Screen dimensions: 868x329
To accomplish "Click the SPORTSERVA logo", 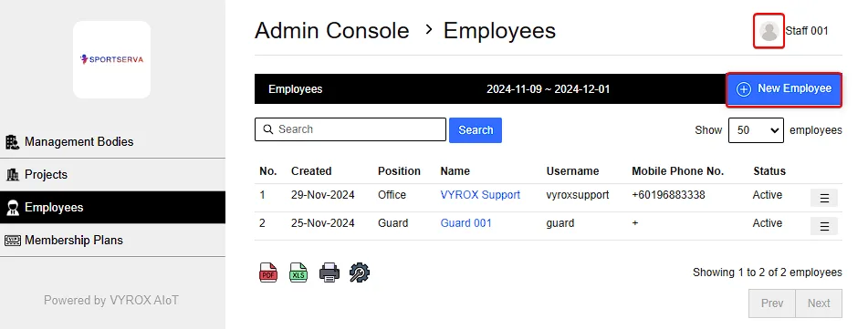I will tap(112, 60).
